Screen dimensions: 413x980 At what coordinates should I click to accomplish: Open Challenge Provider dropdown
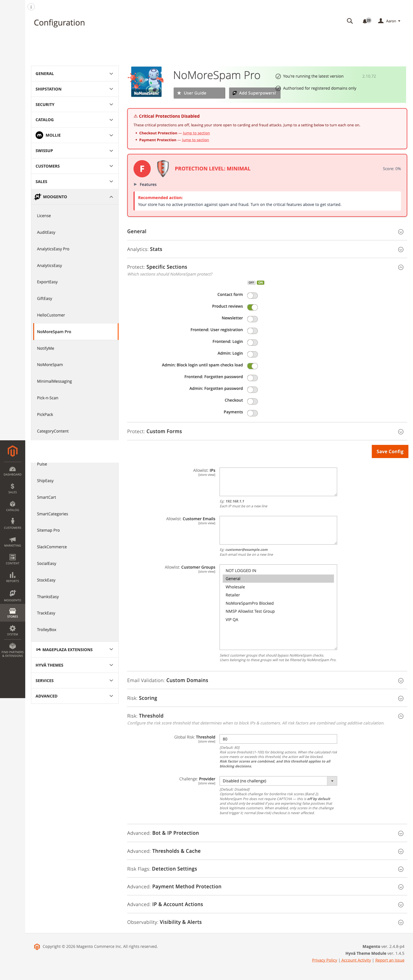click(278, 781)
